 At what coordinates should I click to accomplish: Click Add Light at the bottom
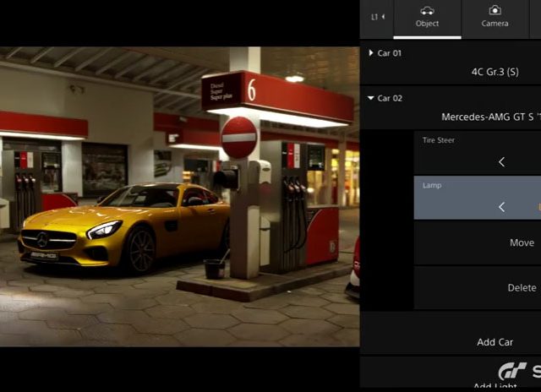coord(495,387)
